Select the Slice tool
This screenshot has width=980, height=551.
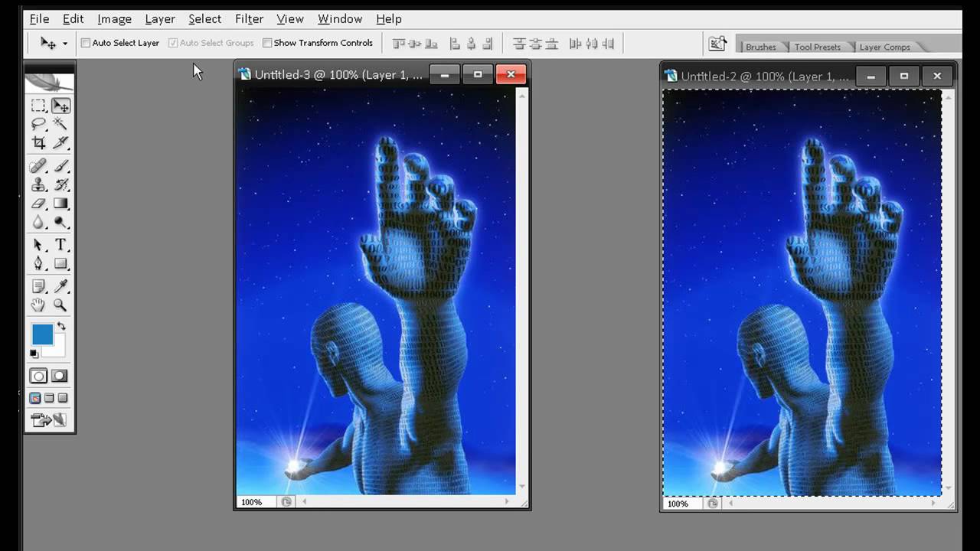tap(60, 142)
